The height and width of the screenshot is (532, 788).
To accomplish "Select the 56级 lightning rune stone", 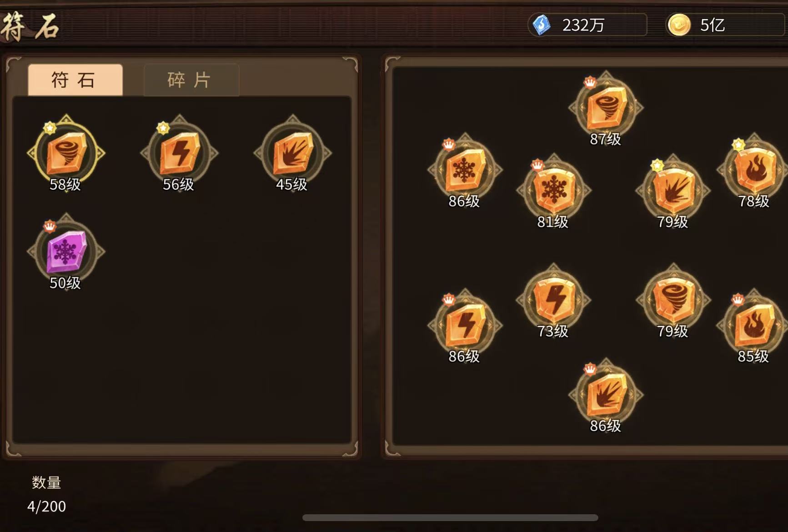I will (x=180, y=153).
